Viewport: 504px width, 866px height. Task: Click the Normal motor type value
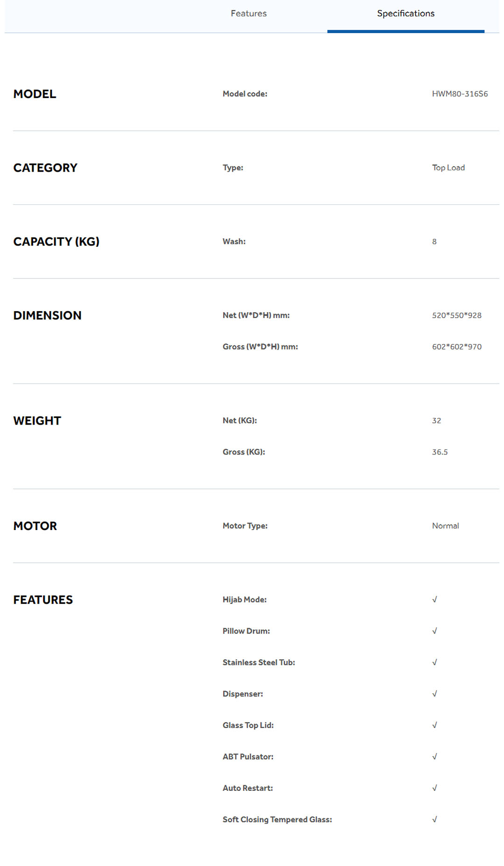pyautogui.click(x=445, y=526)
